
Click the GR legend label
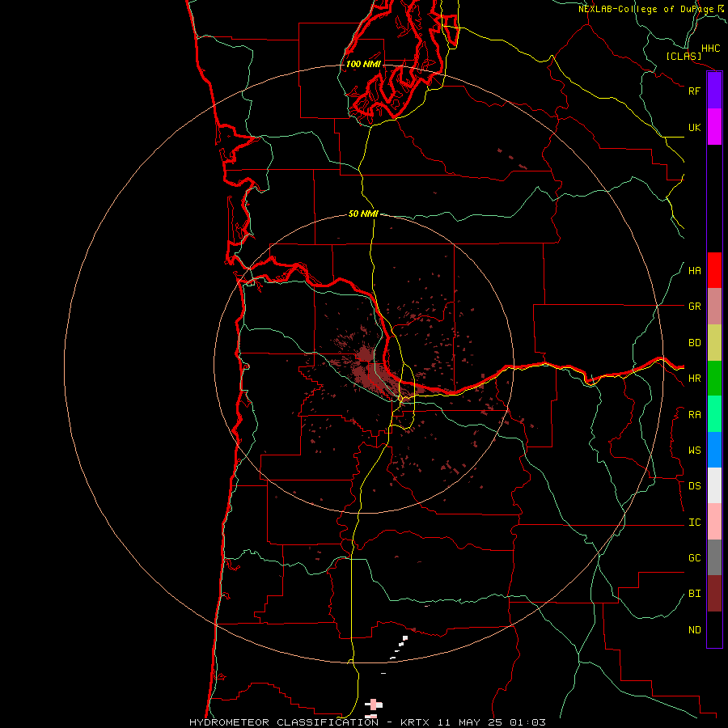point(694,307)
